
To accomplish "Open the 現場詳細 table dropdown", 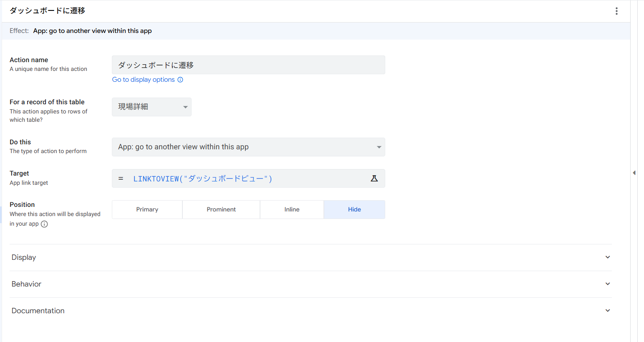I will coord(152,107).
